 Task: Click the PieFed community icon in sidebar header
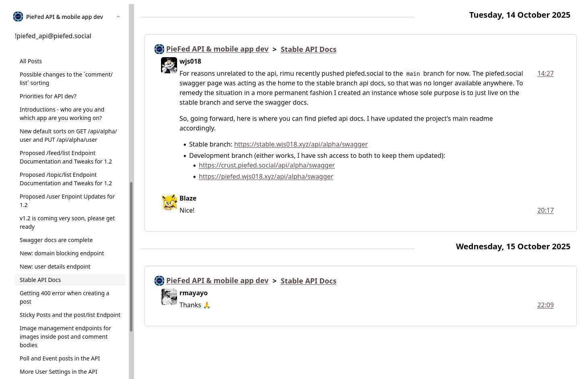[x=18, y=17]
